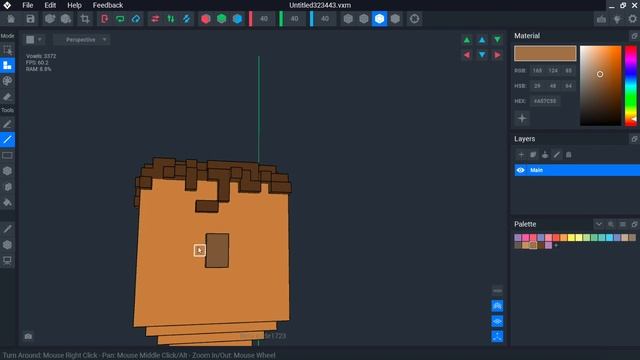Select the paint palette mode
The height and width of the screenshot is (360, 640).
coord(7,81)
